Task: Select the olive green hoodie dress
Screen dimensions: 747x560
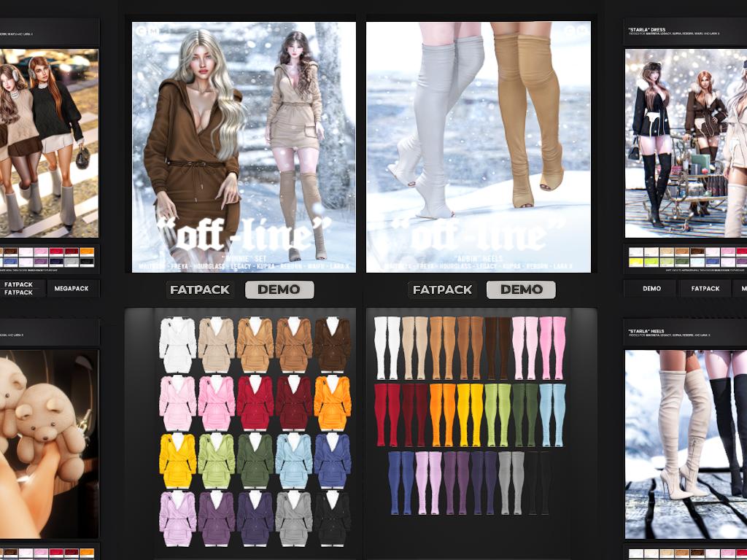Action: (255, 460)
